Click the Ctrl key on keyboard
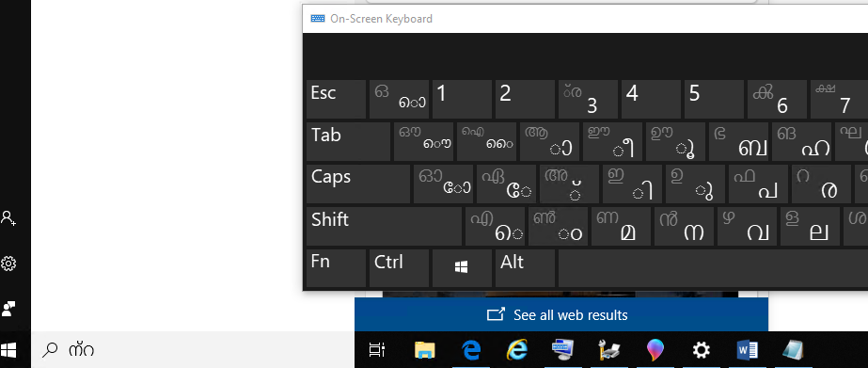 click(x=399, y=268)
